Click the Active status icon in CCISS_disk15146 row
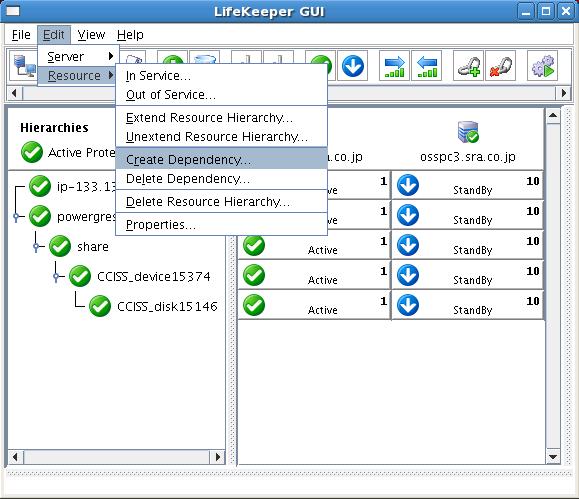Image resolution: width=579 pixels, height=499 pixels. tap(254, 305)
